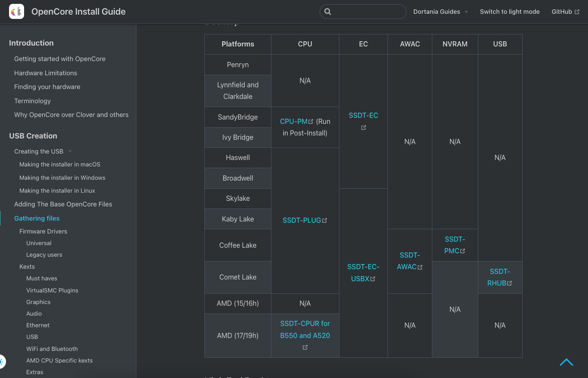
Task: Click the Platforms column header
Action: (238, 44)
